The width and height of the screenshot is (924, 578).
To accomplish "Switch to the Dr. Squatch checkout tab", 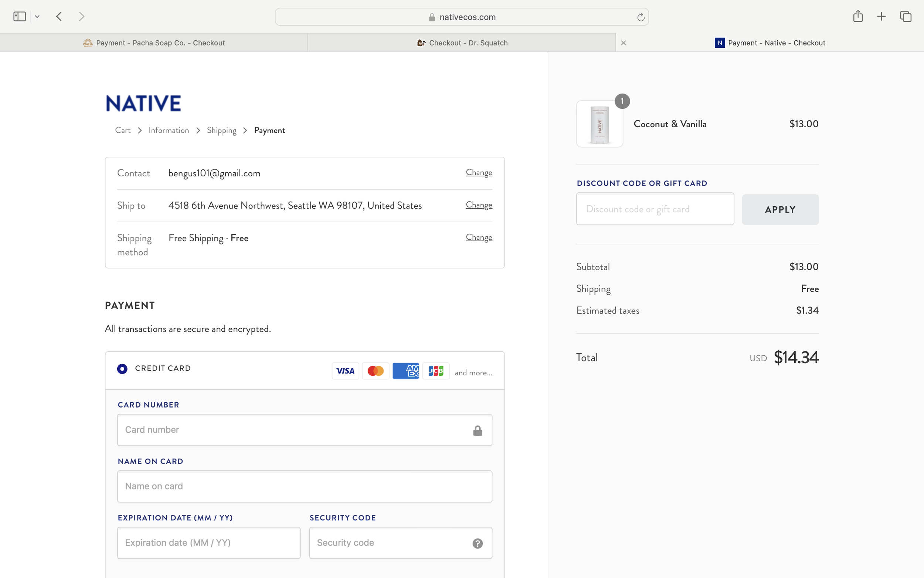I will coord(462,43).
